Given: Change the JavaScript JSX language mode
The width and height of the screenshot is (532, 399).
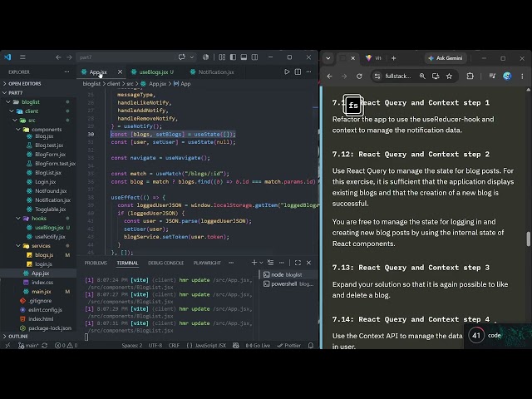Looking at the screenshot, I should (210, 346).
